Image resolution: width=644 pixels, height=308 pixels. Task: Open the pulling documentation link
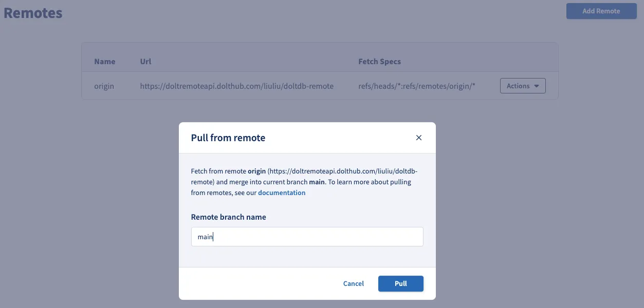click(x=282, y=192)
